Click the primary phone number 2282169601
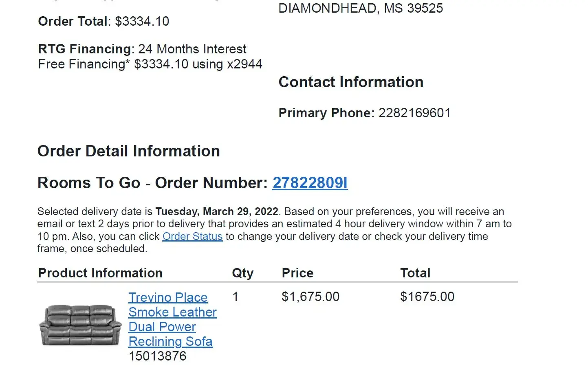Viewport: 588px width, 367px height. (414, 113)
